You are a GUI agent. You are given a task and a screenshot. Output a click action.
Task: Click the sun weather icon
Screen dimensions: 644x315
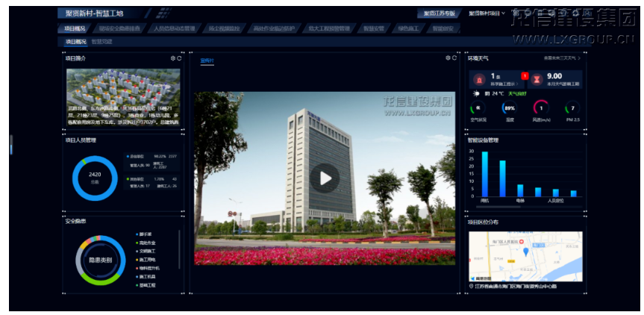pyautogui.click(x=477, y=94)
